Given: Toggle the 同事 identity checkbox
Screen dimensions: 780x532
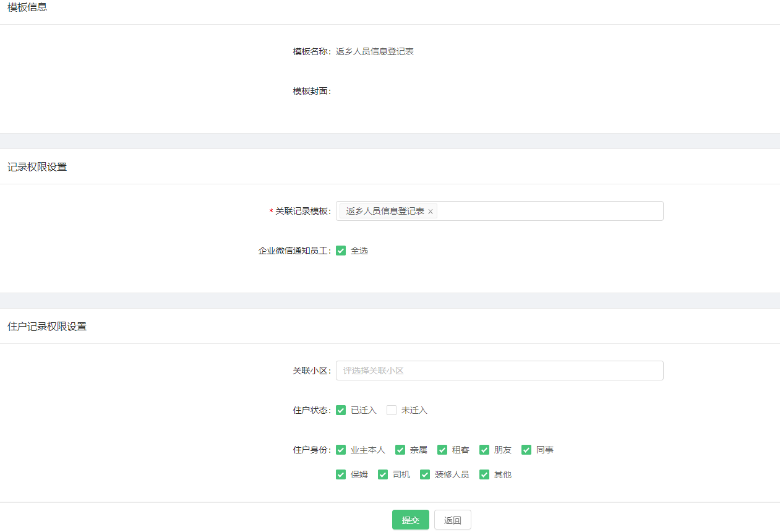Looking at the screenshot, I should click(526, 450).
